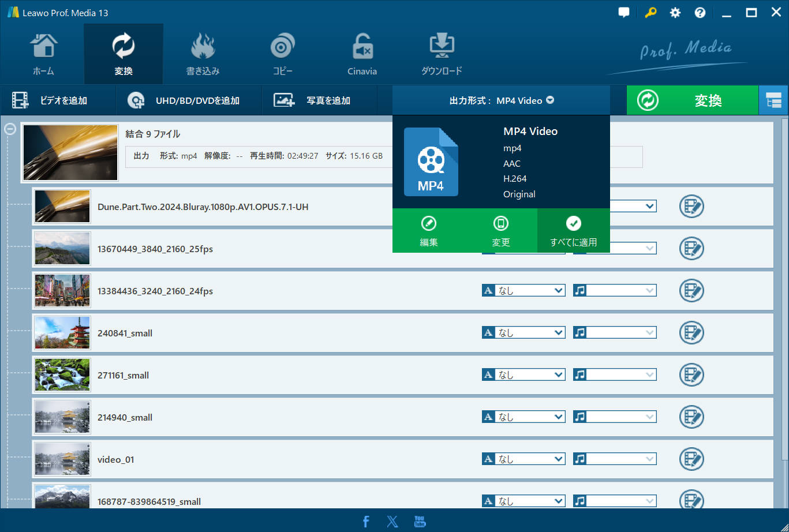Open the ホーム (Home) tab
This screenshot has height=532, width=789.
pyautogui.click(x=43, y=55)
